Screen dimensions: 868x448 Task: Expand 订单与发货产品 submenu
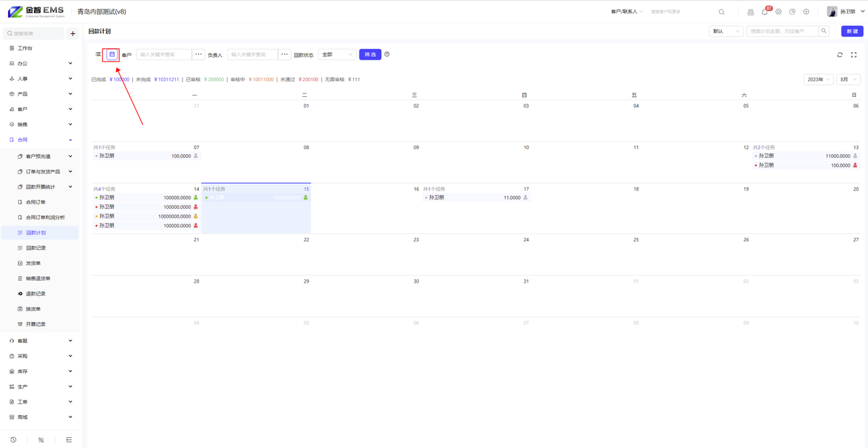click(x=41, y=171)
